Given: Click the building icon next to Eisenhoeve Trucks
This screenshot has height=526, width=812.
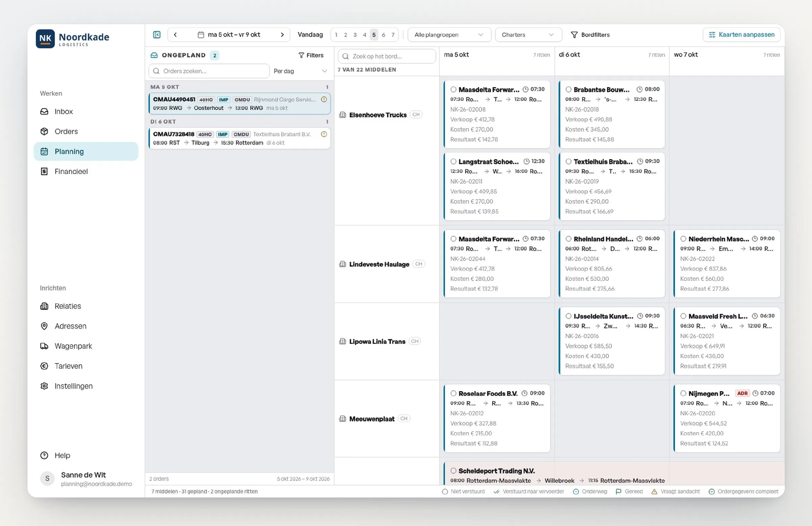Looking at the screenshot, I should [x=342, y=115].
